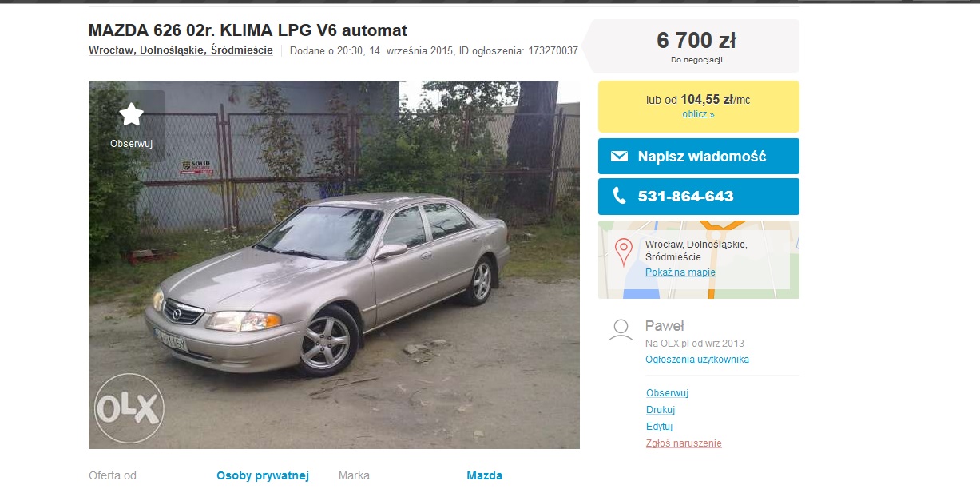Click the Obserwuj link under seller
This screenshot has height=489, width=980.
[667, 393]
